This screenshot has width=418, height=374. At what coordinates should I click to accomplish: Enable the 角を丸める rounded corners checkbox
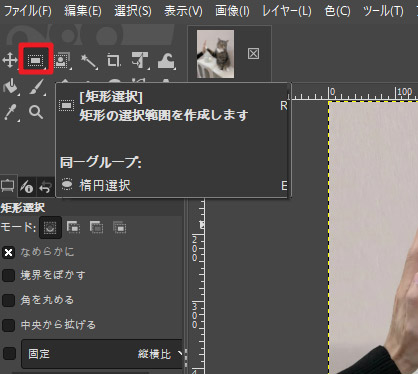click(8, 300)
